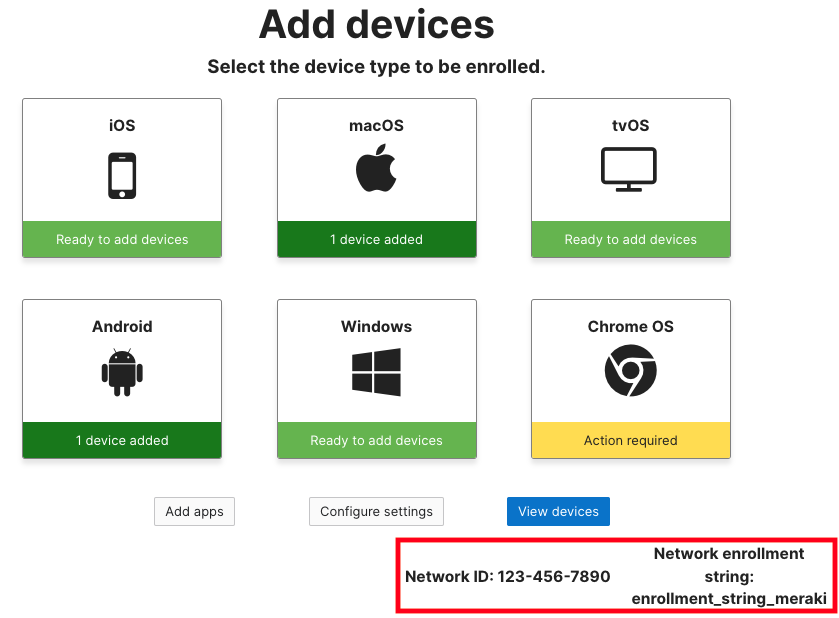Select the 'Action required' warning under Chrome OS
The height and width of the screenshot is (618, 839).
630,440
